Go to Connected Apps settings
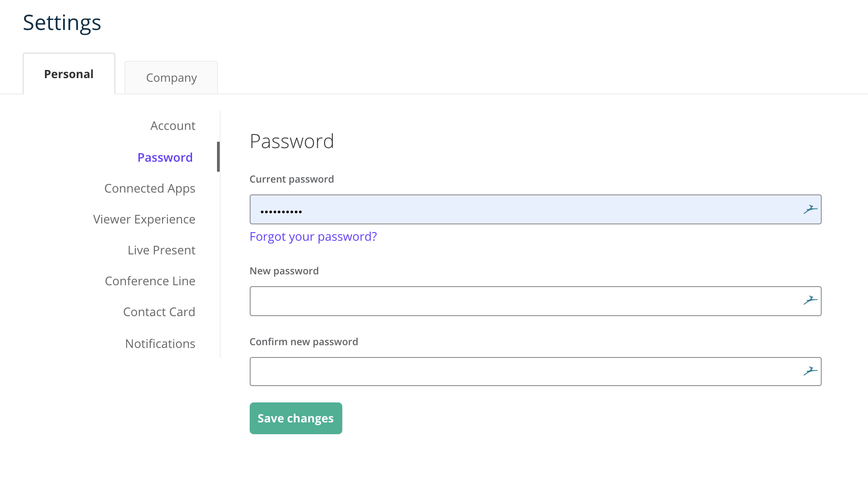This screenshot has width=868, height=486. (x=150, y=188)
